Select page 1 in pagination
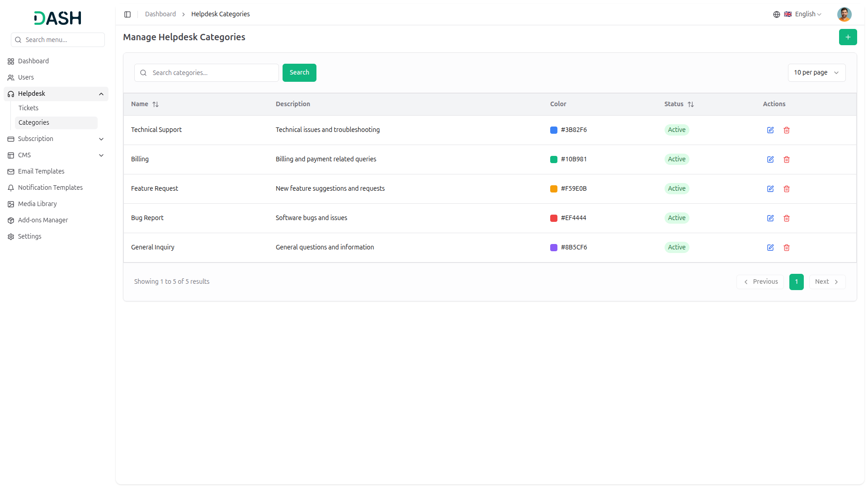The height and width of the screenshot is (488, 868). tap(796, 282)
